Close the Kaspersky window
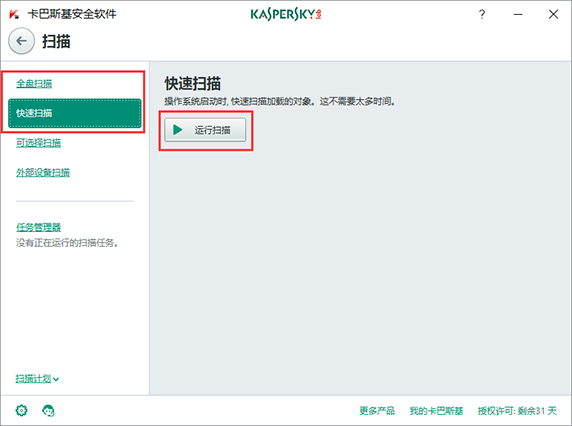Screen dimensions: 572x426 coord(553,14)
